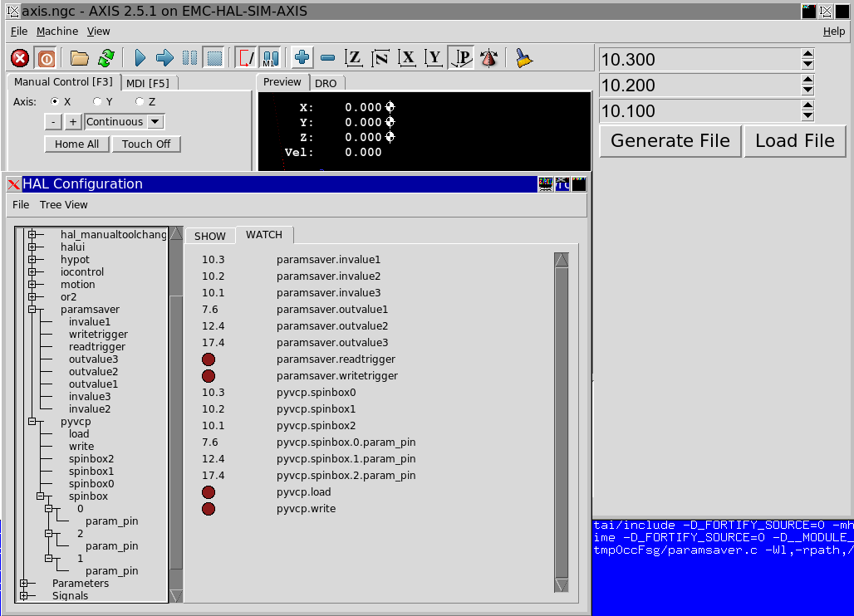Click into the 10.300 spinbox field
Screen dimensions: 854x616
click(699, 59)
